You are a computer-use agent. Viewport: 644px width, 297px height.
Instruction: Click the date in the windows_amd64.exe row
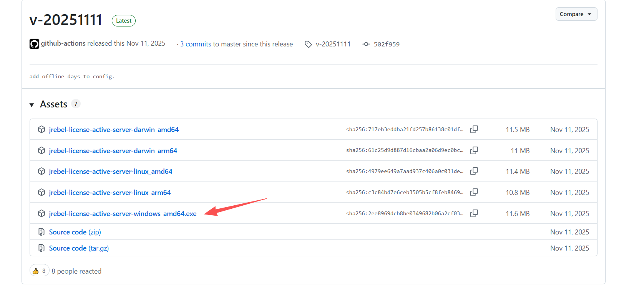coord(569,214)
